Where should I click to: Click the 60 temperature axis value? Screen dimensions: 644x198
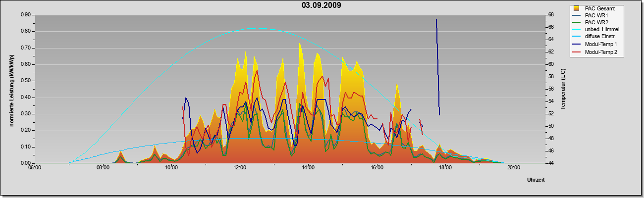[x=550, y=64]
